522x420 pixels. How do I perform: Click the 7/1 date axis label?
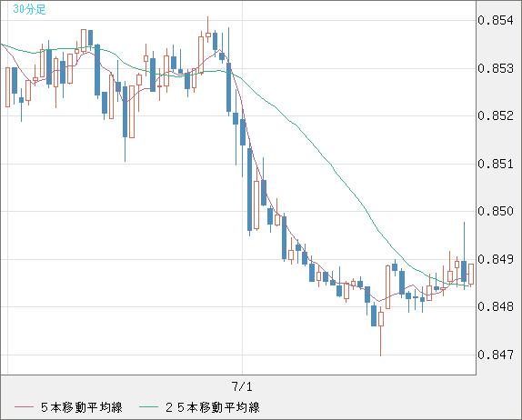(x=242, y=386)
